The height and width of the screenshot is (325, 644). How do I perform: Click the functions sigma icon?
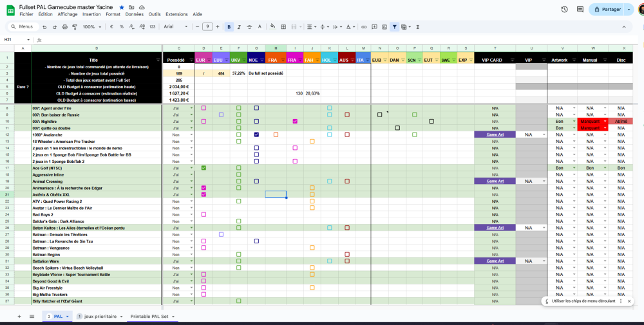tap(418, 27)
